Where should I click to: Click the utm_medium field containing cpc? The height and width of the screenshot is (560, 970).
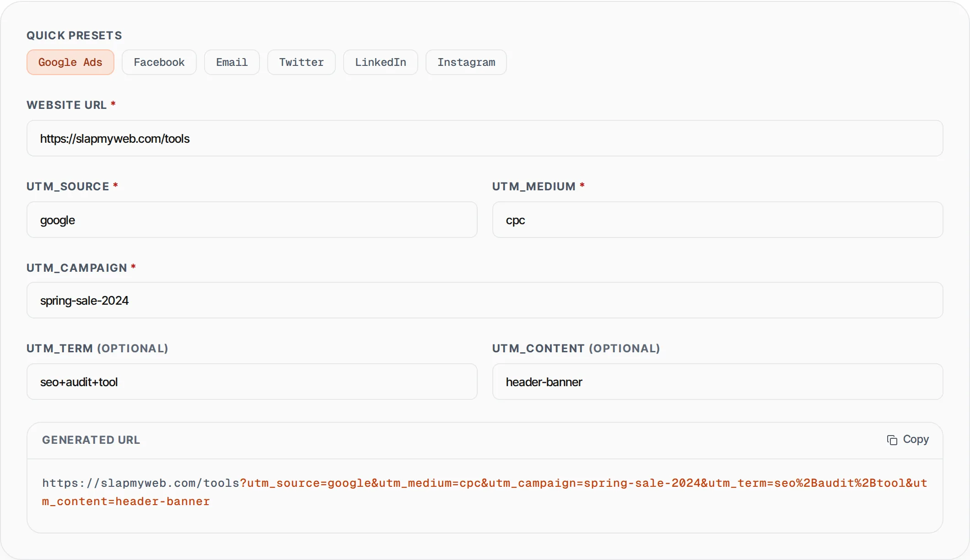click(718, 220)
